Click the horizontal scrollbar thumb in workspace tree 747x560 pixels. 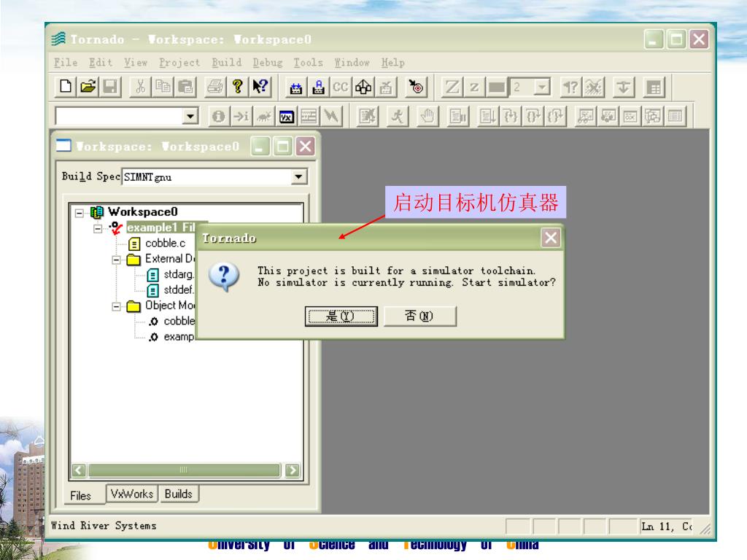(185, 470)
